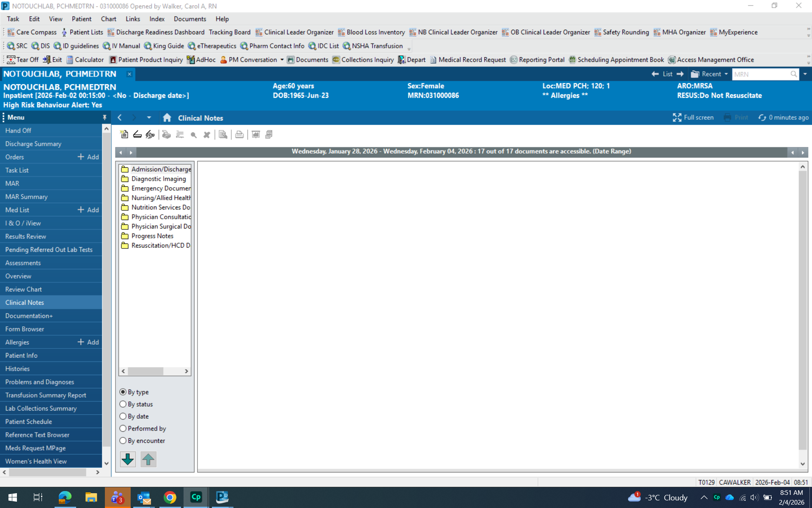812x508 pixels.
Task: Open the Progress Notes folder
Action: pos(152,236)
